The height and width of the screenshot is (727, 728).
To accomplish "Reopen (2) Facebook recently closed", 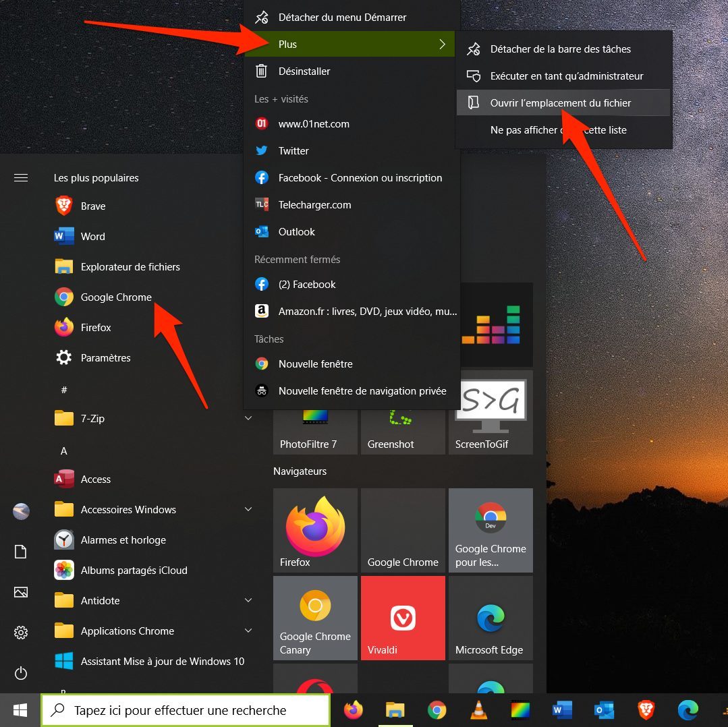I will 352,285.
